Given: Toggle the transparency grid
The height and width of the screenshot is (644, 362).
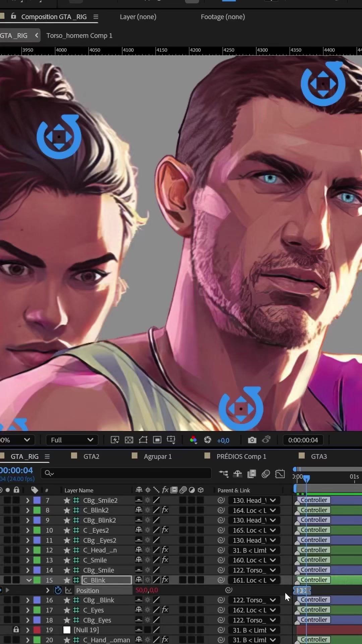Looking at the screenshot, I should click(129, 440).
